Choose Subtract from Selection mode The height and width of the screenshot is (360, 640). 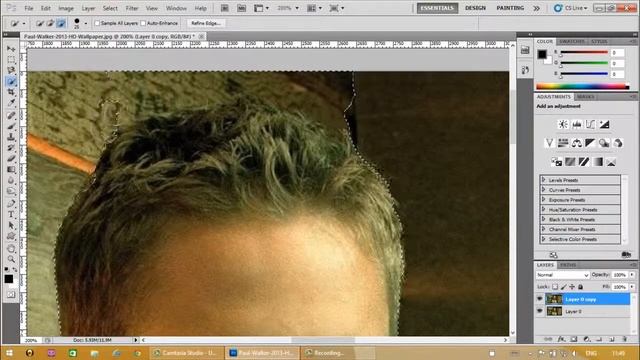coord(61,23)
